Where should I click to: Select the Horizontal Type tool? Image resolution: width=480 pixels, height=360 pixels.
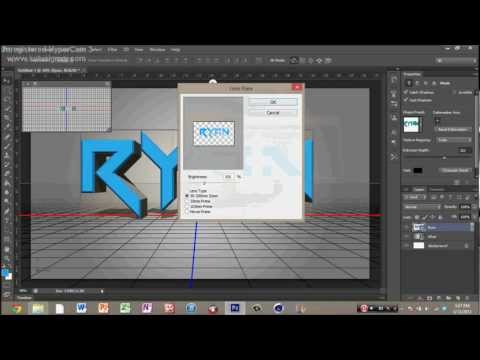pyautogui.click(x=7, y=220)
